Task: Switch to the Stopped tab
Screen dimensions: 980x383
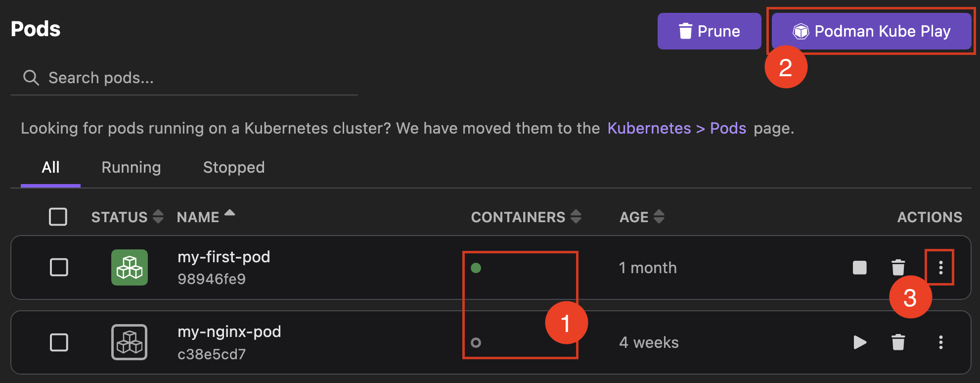Action: click(x=234, y=167)
